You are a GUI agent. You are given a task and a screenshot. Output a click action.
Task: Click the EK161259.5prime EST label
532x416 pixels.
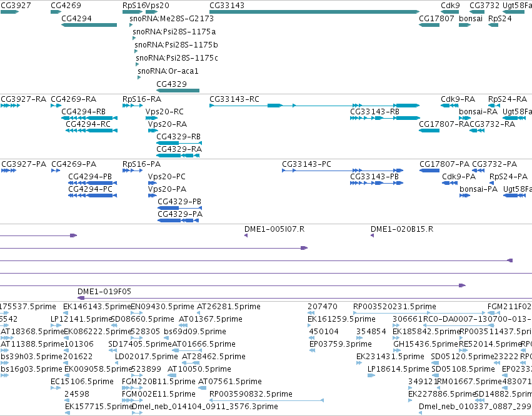click(341, 319)
